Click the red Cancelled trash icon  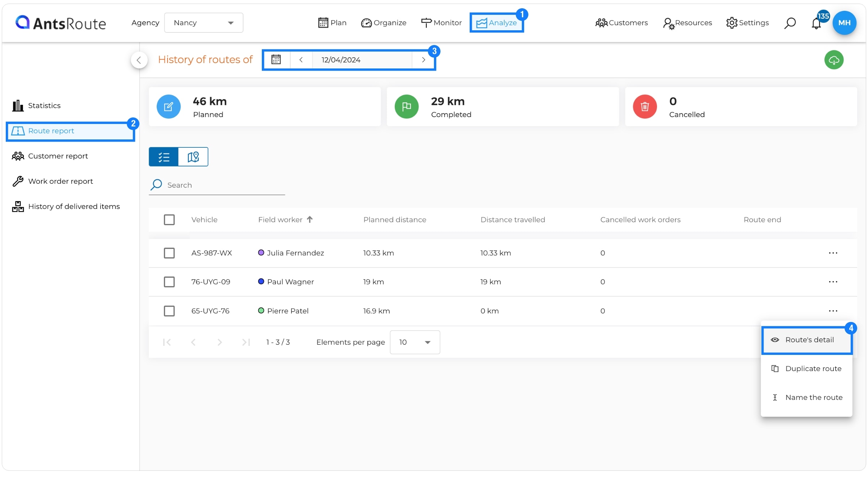[x=645, y=107]
